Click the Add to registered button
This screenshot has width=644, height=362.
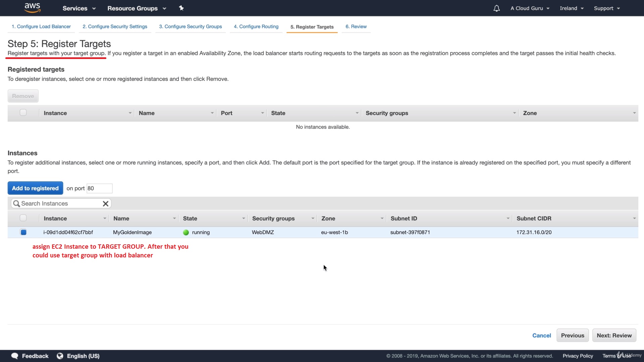(x=35, y=188)
